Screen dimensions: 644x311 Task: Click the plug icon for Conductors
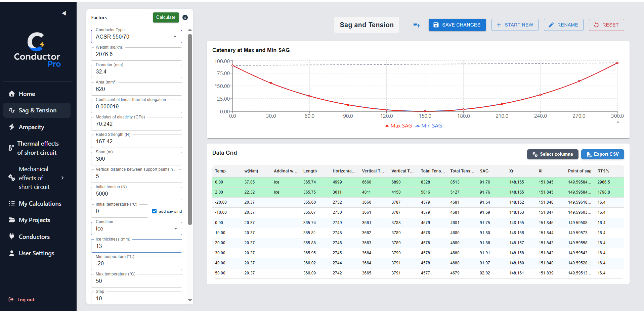pos(12,237)
